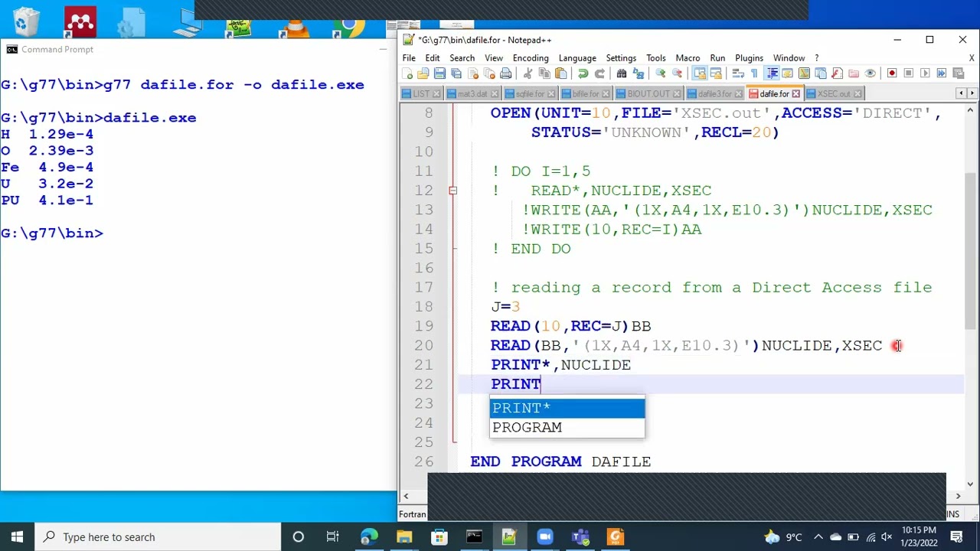Click the Zoom In toolbar icon
Image resolution: width=980 pixels, height=551 pixels.
point(661,73)
